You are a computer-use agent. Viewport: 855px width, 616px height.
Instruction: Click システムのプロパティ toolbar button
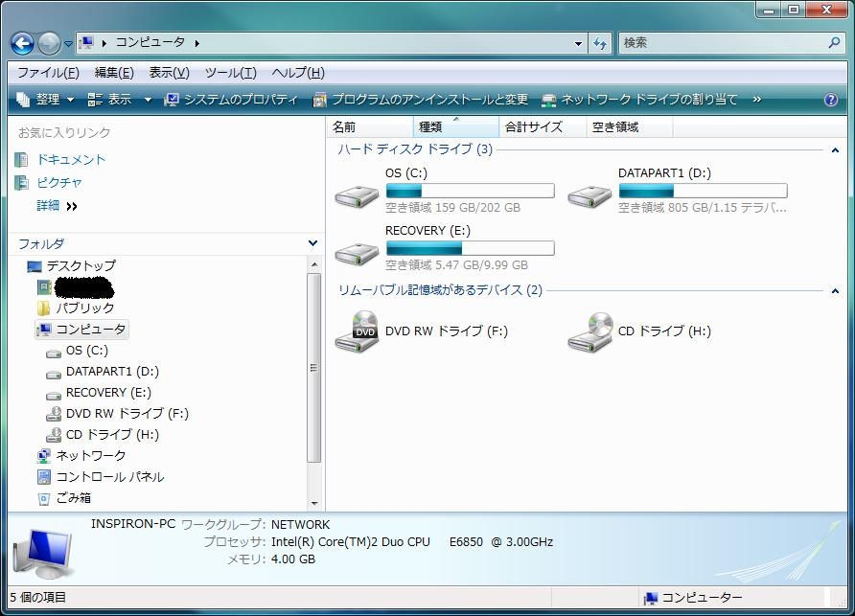(231, 100)
